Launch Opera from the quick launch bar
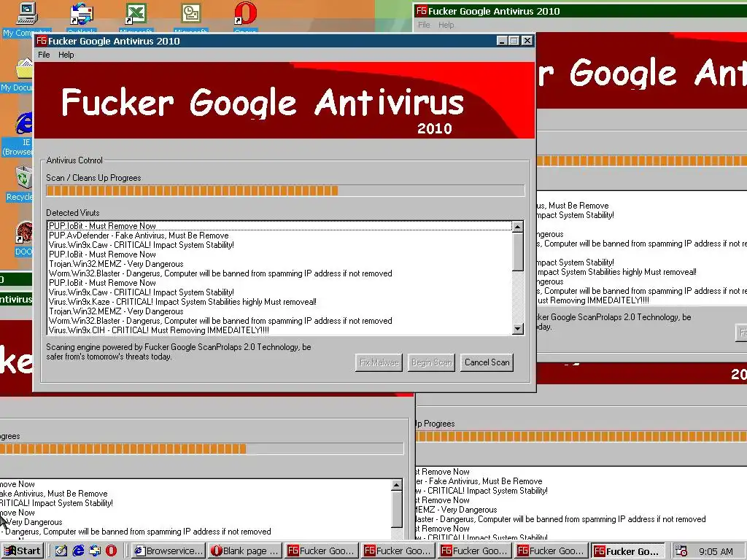Image resolution: width=747 pixels, height=560 pixels. (111, 551)
